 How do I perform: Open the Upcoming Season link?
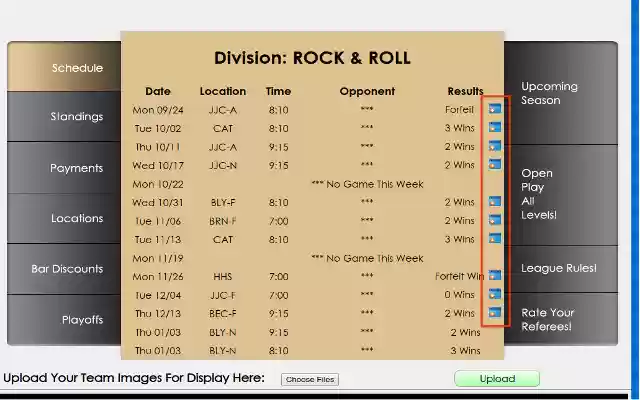[549, 93]
